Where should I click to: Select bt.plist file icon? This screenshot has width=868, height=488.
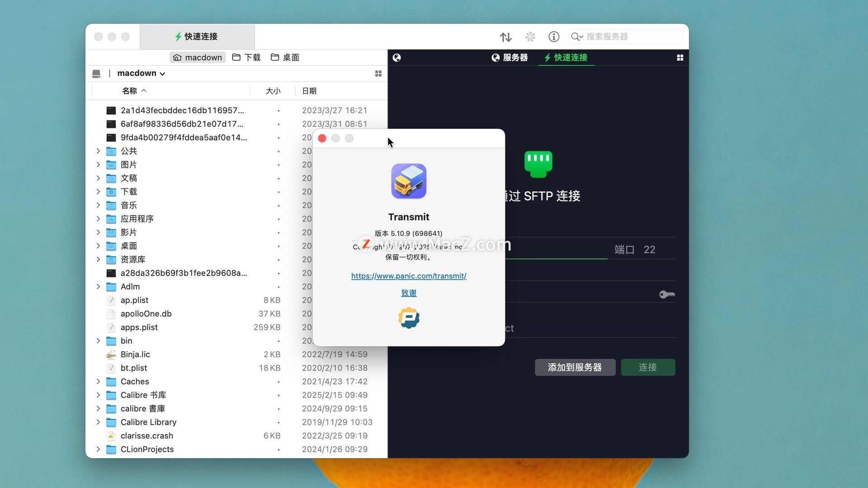[111, 368]
